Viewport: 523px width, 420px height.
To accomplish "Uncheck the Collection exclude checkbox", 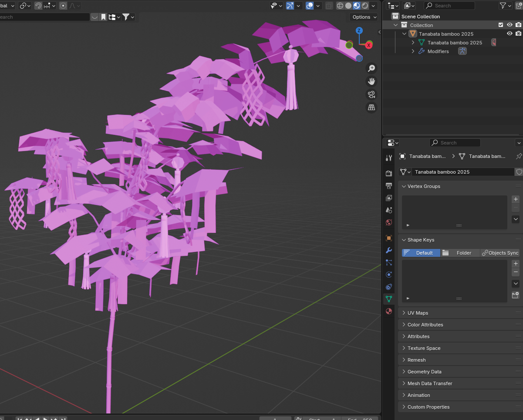I will tap(501, 25).
